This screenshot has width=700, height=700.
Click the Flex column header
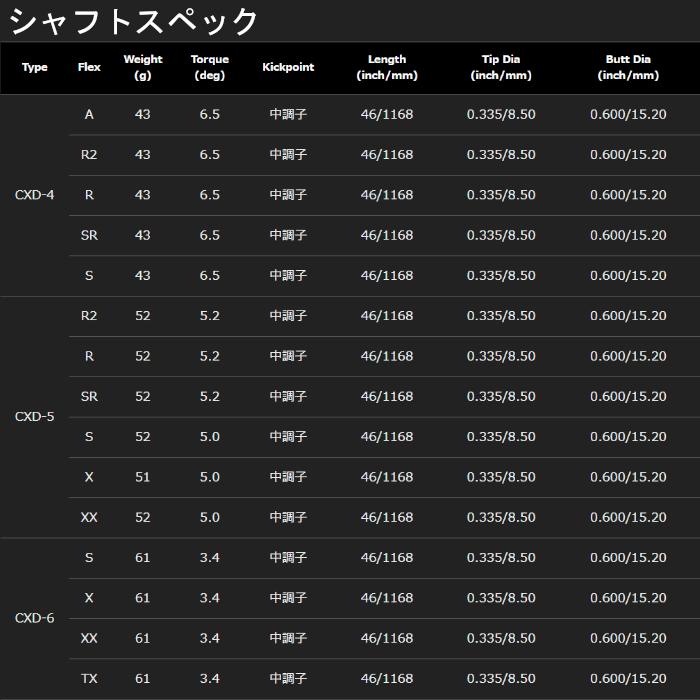pos(89,67)
